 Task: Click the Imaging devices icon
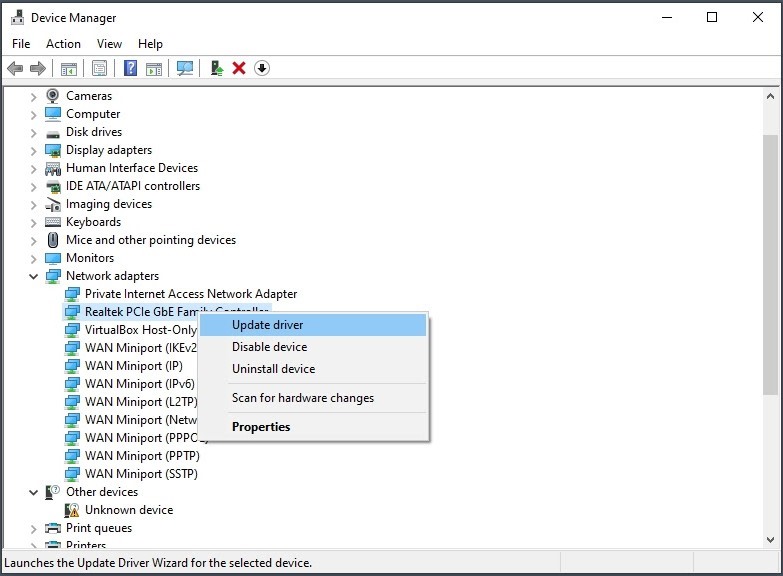point(53,204)
